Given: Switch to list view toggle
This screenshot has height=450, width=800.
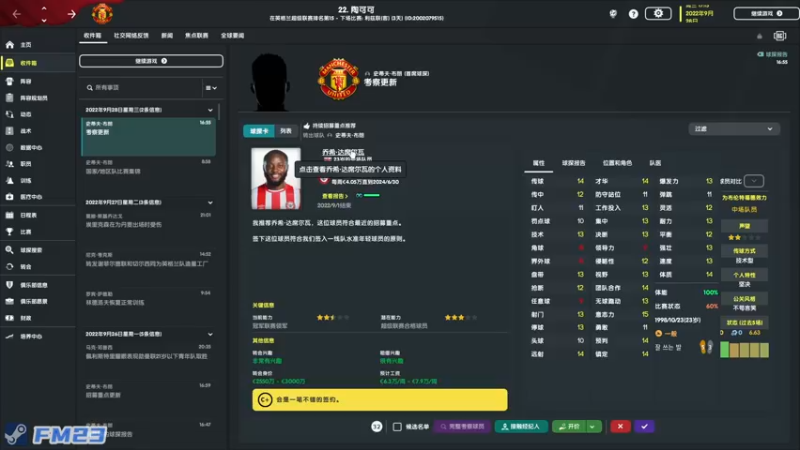Looking at the screenshot, I should 286,131.
